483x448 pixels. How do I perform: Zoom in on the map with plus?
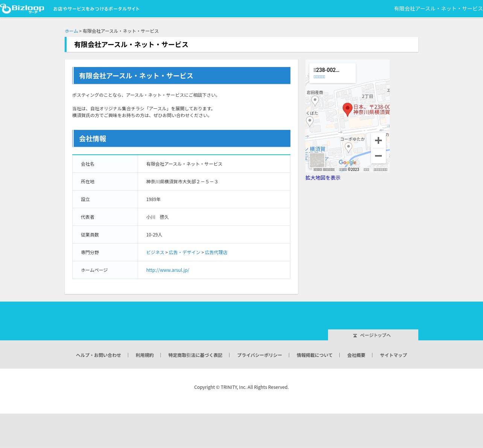378,140
